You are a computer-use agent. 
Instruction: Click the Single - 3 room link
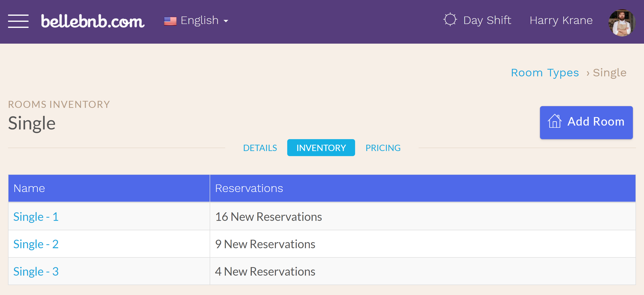[37, 271]
